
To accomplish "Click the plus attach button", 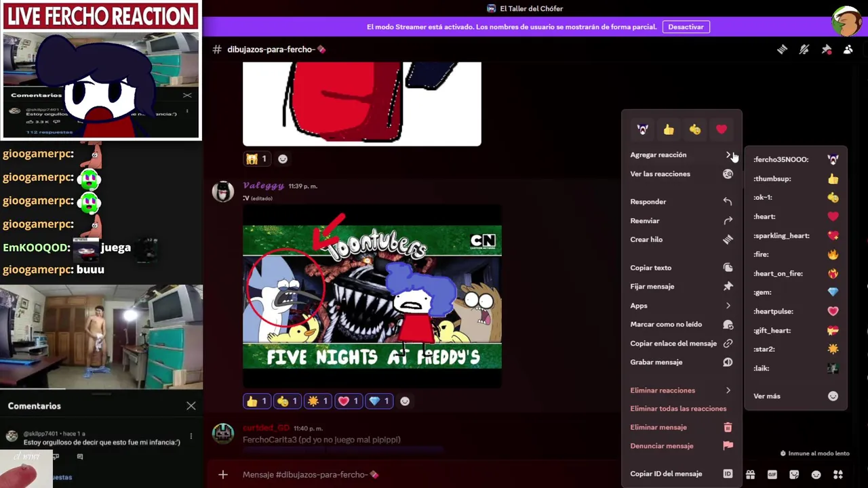I will tap(223, 474).
